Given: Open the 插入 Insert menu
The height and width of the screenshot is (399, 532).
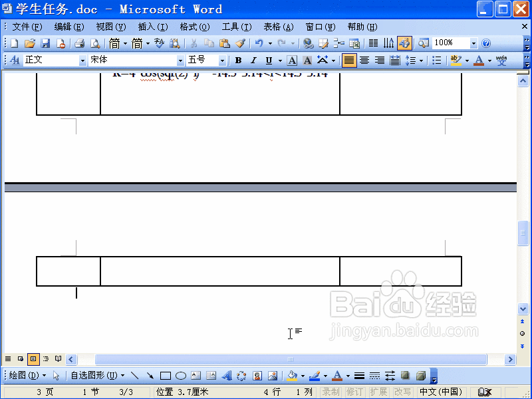Looking at the screenshot, I should point(153,27).
